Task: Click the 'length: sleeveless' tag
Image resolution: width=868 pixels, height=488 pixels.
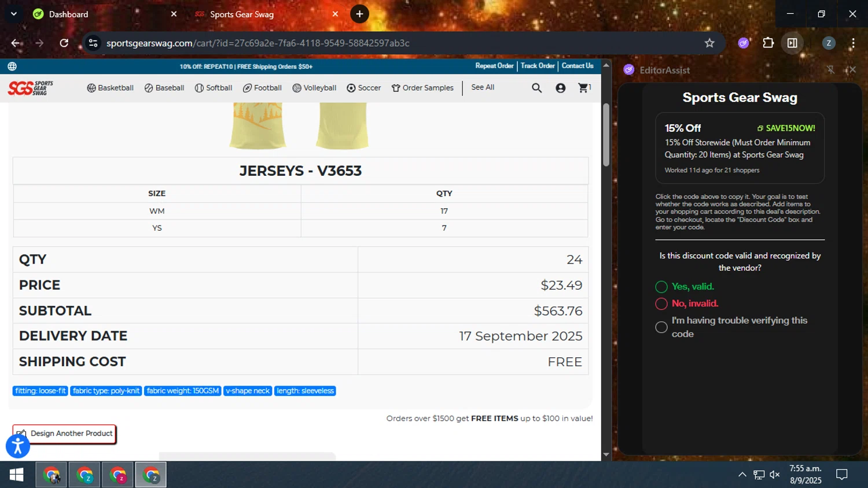Action: (305, 391)
